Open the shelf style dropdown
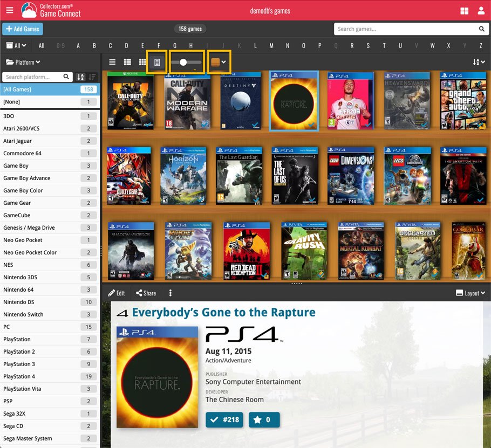 click(x=219, y=62)
